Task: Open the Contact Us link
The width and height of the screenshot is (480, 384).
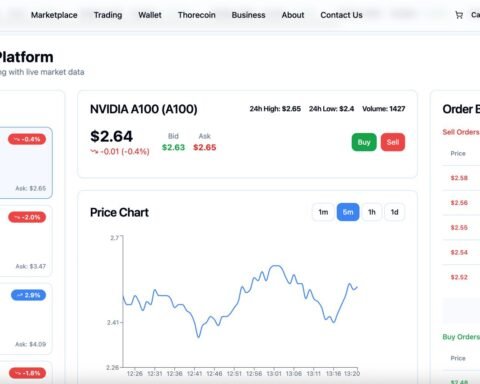Action: pyautogui.click(x=341, y=15)
